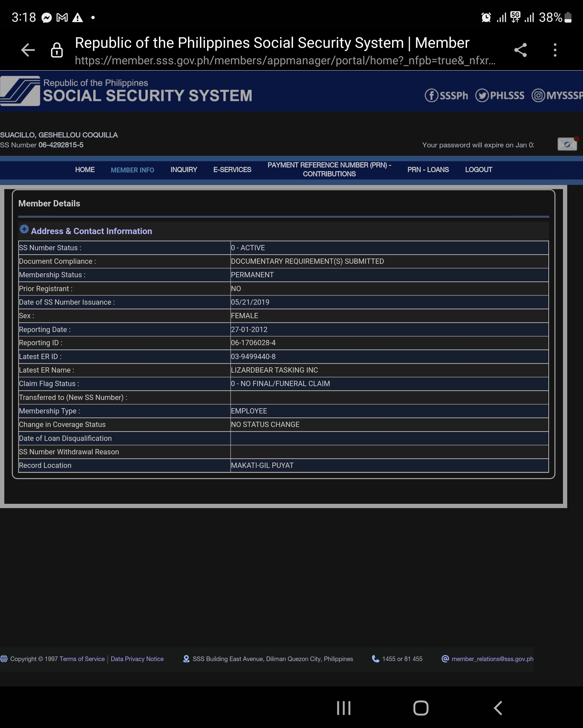Open the Terms of Service link
Image resolution: width=583 pixels, height=728 pixels.
tap(82, 659)
